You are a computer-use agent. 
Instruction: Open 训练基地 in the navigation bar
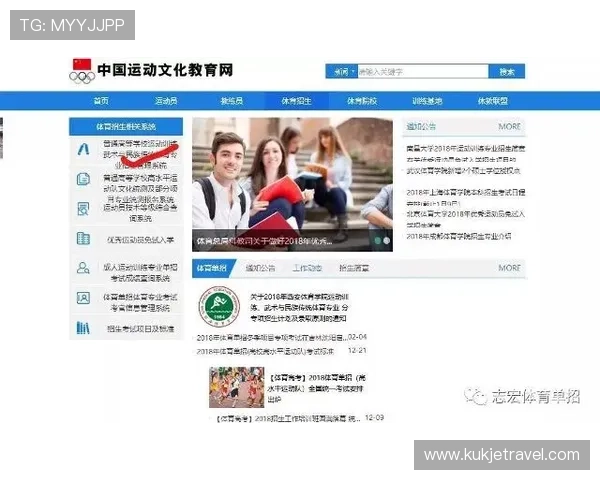427,101
